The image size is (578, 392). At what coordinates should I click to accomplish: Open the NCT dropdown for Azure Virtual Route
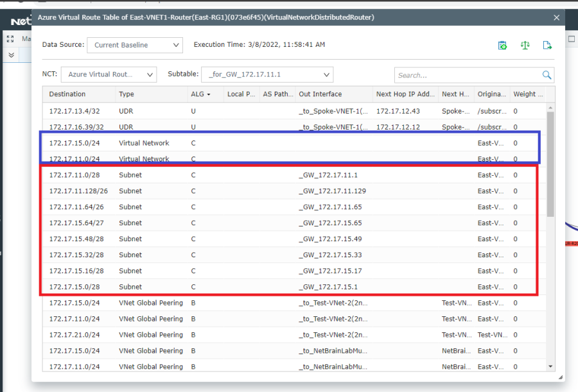point(108,74)
